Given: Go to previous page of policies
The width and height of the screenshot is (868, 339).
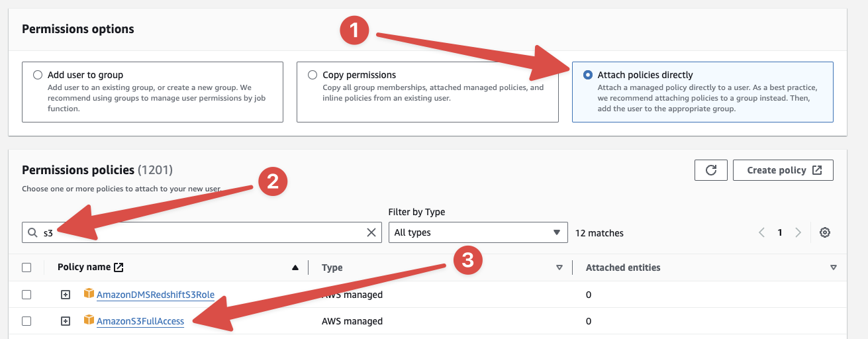Looking at the screenshot, I should click(x=761, y=232).
